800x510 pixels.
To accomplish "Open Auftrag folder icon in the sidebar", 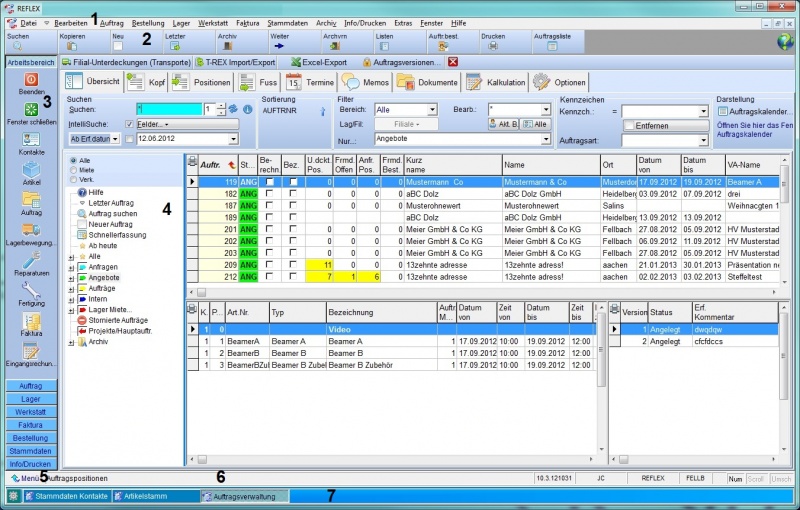I will tap(31, 199).
